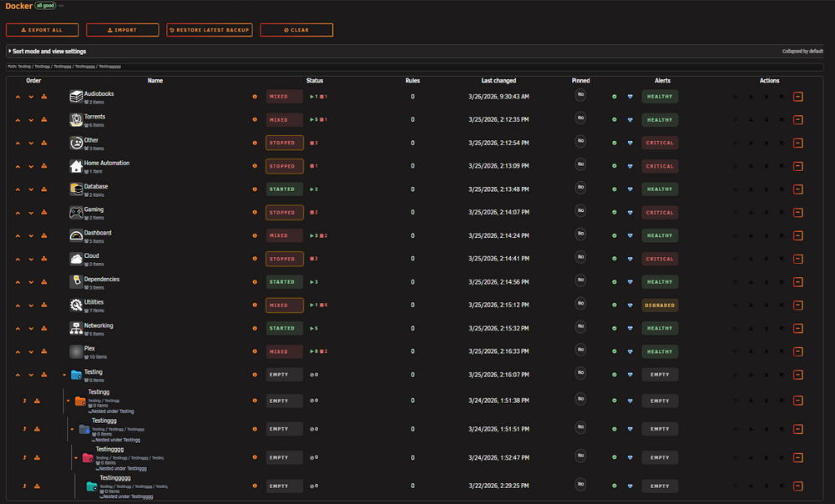Click the star action icon for Audiobooks
Viewport: 835px width, 504px height.
(736, 97)
